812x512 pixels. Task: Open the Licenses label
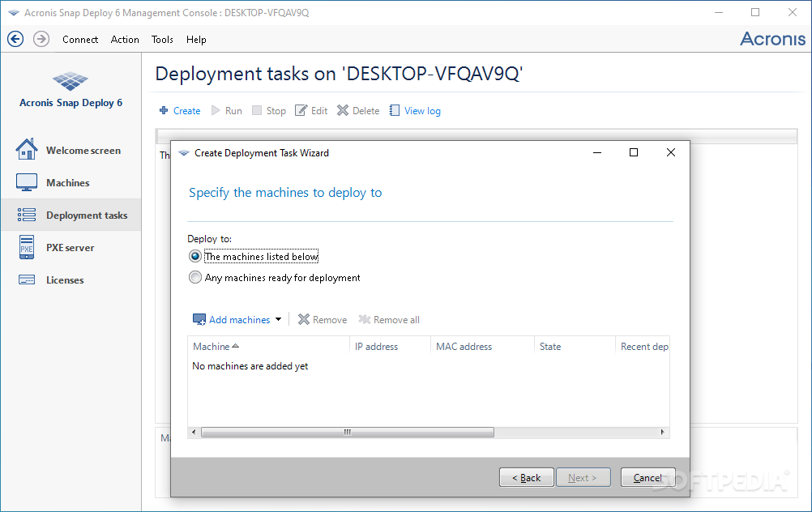point(65,280)
